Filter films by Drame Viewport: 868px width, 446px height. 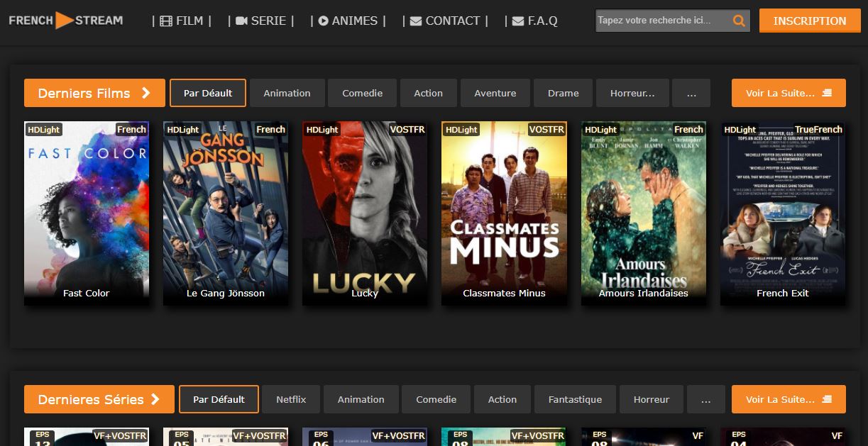(x=563, y=93)
